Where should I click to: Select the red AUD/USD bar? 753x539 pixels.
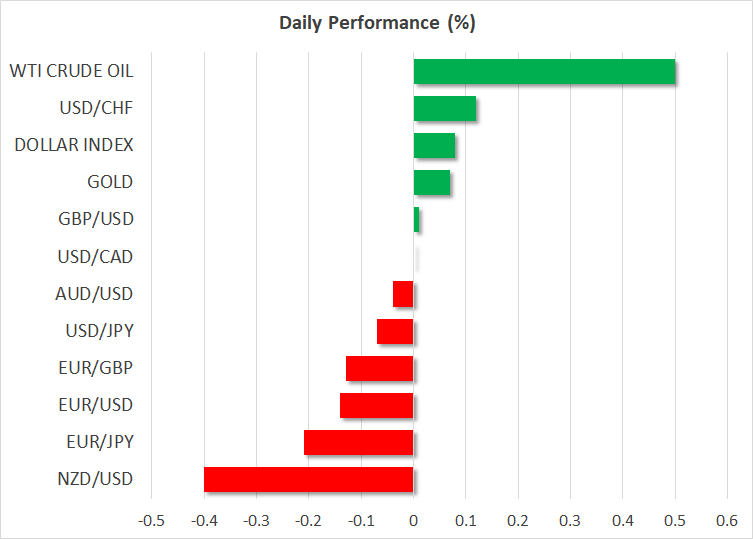(403, 294)
